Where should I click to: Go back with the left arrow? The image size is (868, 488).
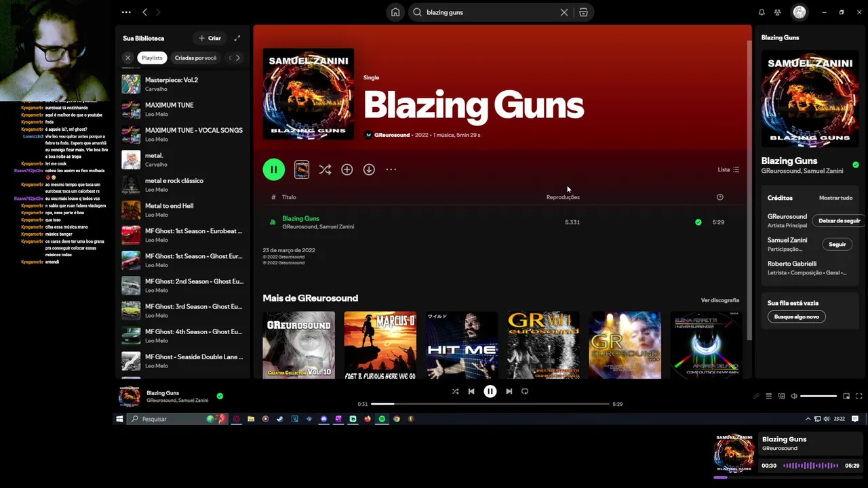pos(144,12)
